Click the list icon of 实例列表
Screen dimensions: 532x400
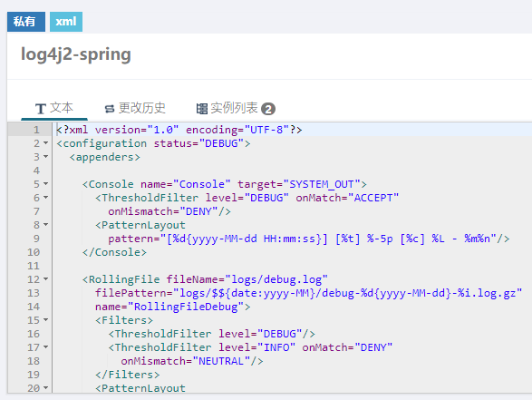coord(201,109)
